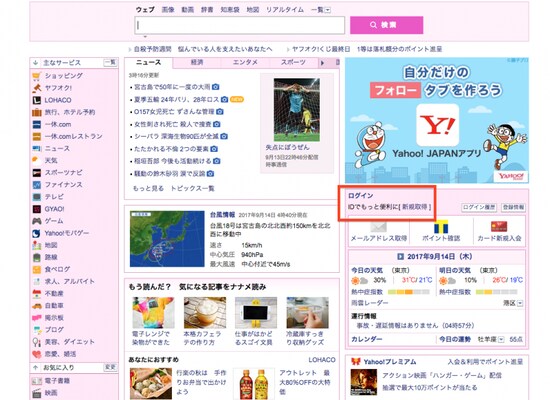Click the 一覧 button beside 主なサービス
Image resolution: width=550 pixels, height=400 pixels.
click(x=110, y=62)
